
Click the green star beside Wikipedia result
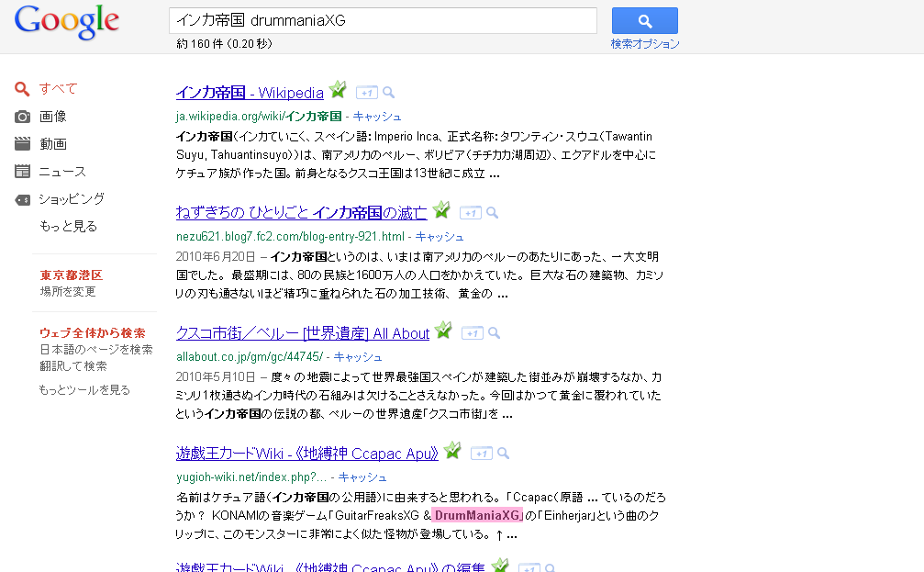pyautogui.click(x=338, y=90)
